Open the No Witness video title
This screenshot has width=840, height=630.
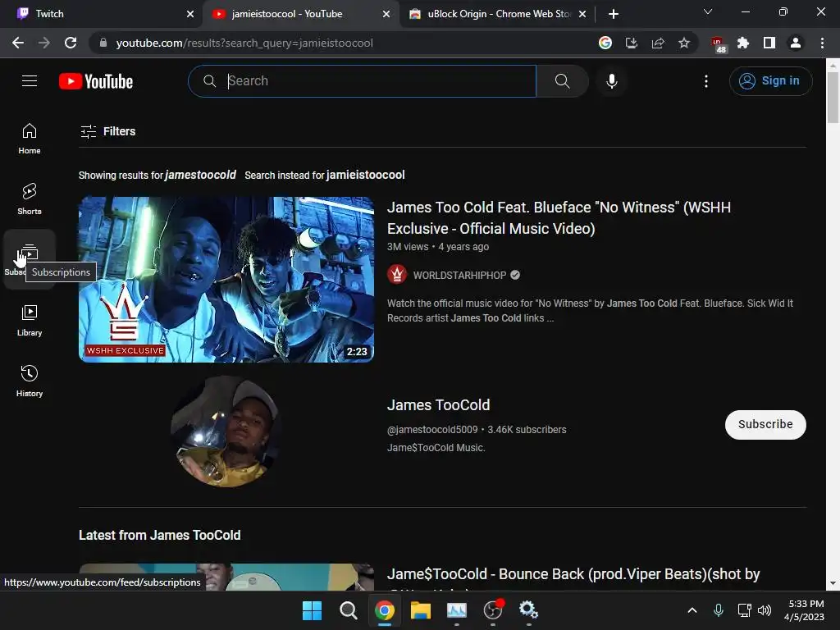559,218
